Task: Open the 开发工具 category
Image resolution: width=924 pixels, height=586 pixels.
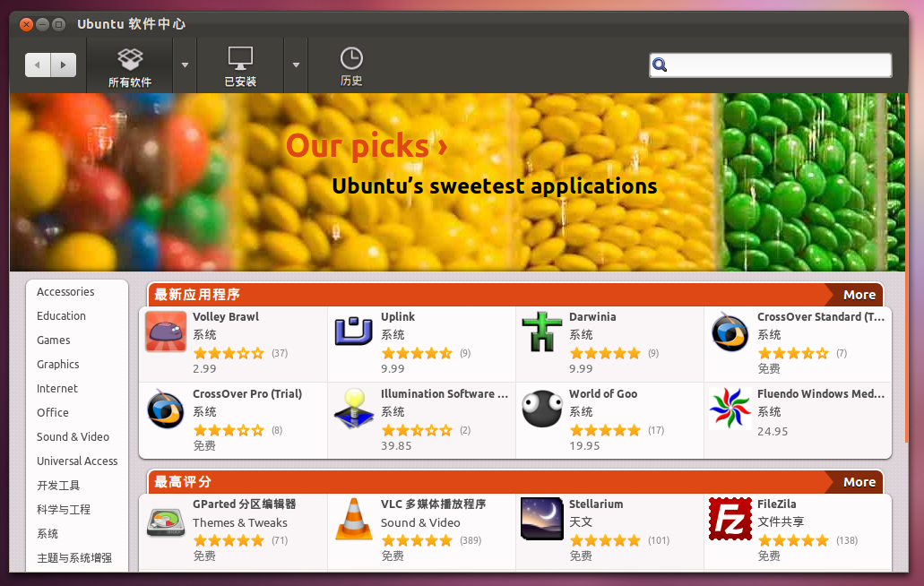Action: click(58, 486)
